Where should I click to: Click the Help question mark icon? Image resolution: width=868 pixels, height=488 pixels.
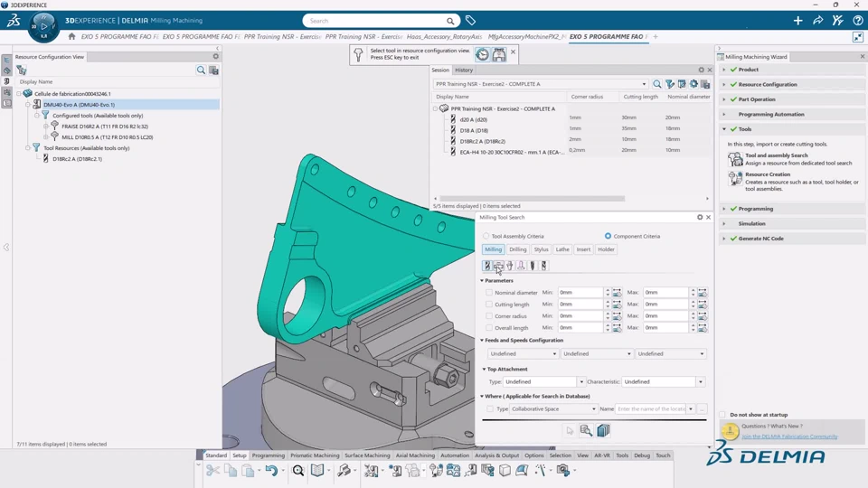coord(857,21)
